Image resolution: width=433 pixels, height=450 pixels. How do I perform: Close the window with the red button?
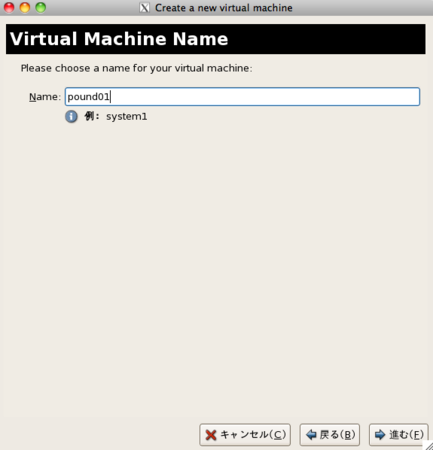9,7
